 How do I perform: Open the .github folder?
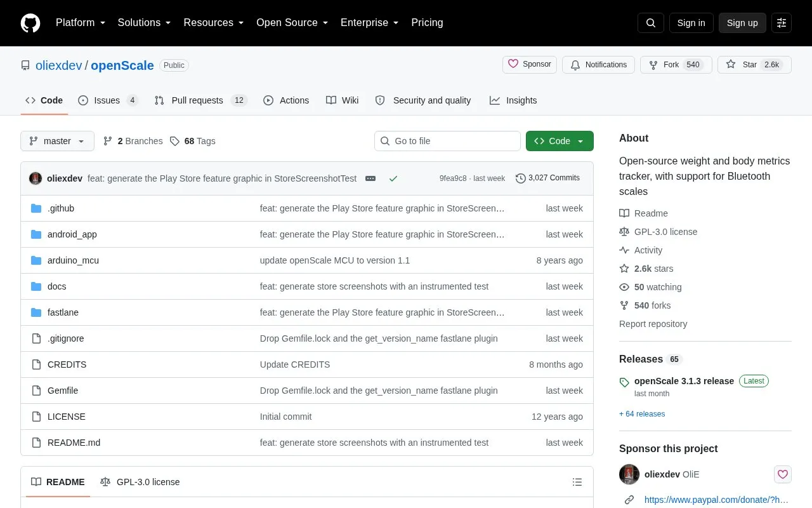[61, 208]
